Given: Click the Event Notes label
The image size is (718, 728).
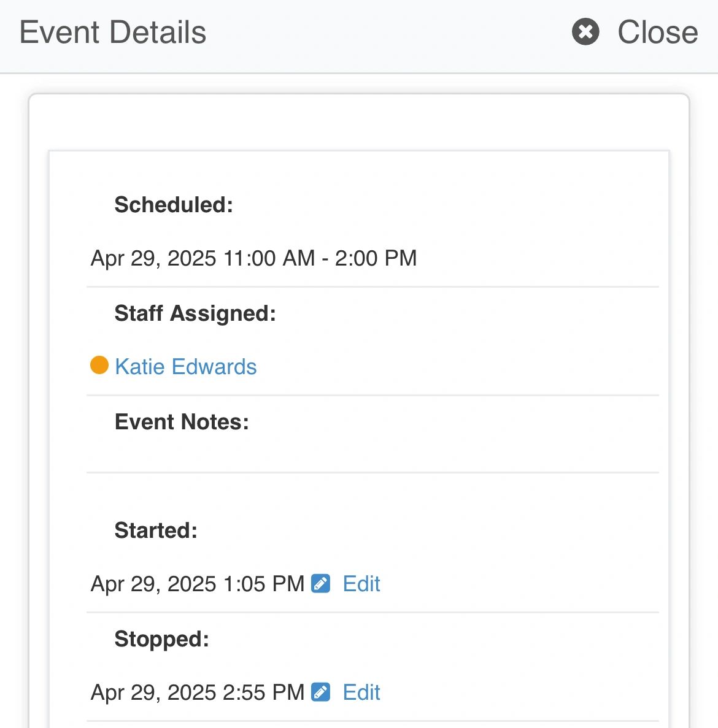Looking at the screenshot, I should pyautogui.click(x=182, y=422).
